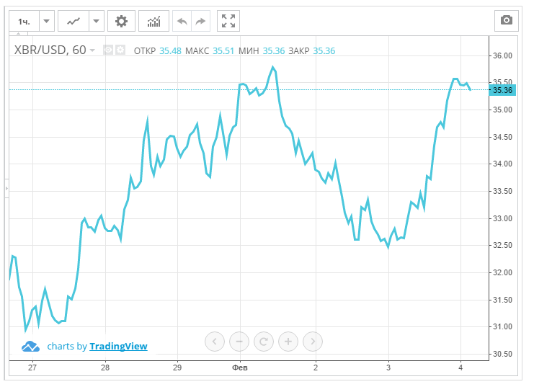
Task: Collapse the XBR/USD legend arrow
Action: coord(92,50)
